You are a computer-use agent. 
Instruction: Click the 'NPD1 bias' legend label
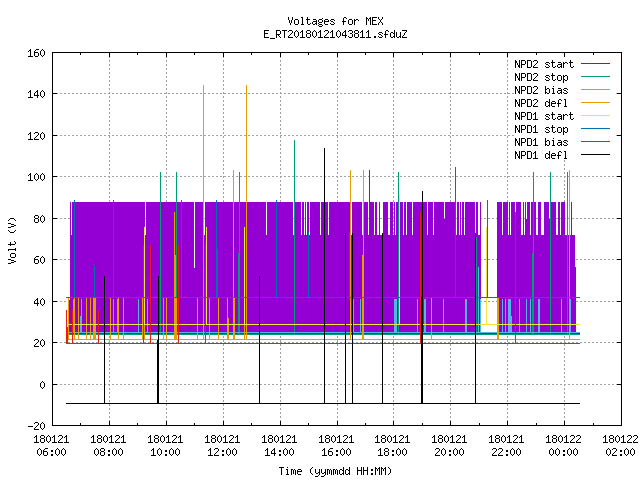coord(541,142)
